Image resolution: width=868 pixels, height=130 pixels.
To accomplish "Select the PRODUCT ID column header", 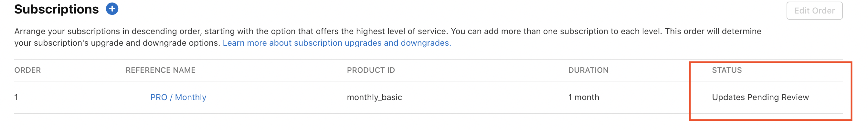I will 371,70.
